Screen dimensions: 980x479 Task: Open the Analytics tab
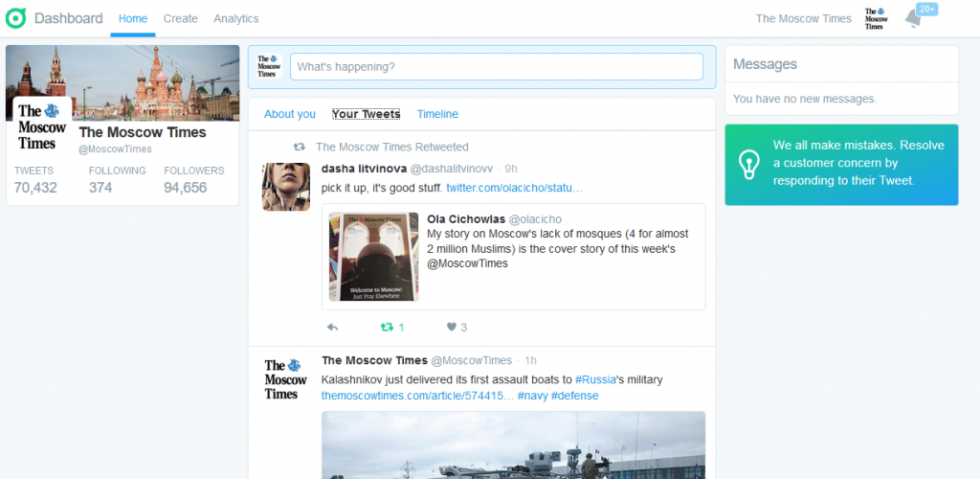[236, 19]
